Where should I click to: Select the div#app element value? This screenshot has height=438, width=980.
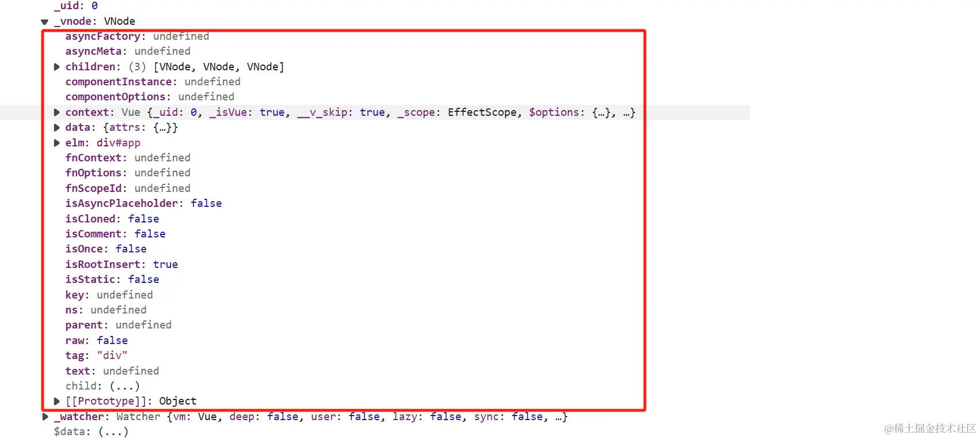click(118, 143)
